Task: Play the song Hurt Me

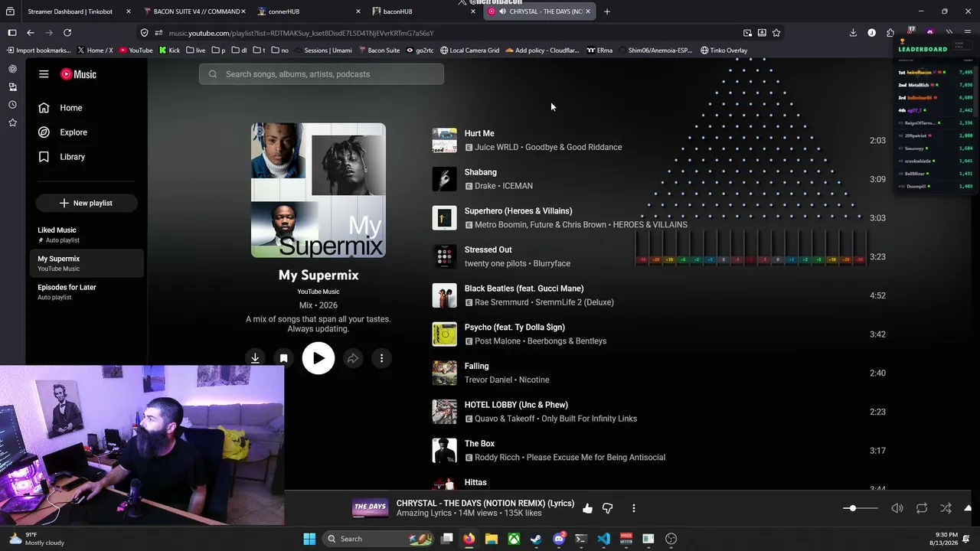Action: pos(479,133)
